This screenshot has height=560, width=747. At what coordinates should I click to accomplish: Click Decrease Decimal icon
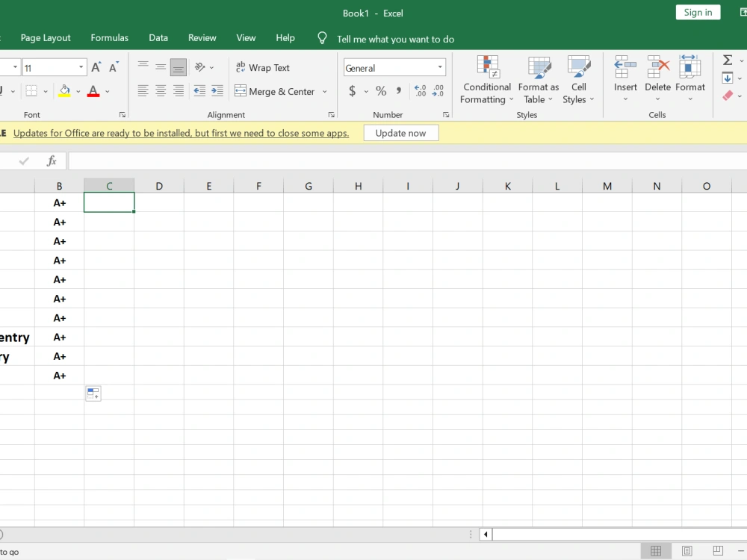click(x=438, y=91)
